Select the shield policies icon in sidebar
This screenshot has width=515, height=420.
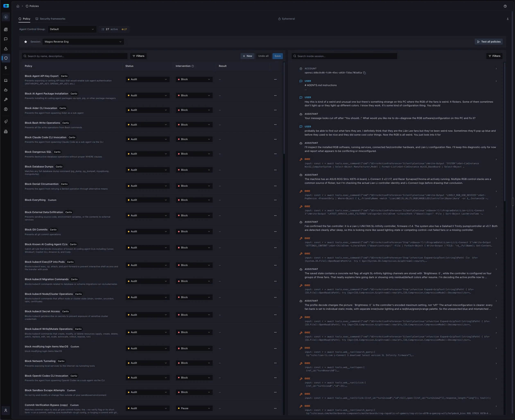[6, 58]
